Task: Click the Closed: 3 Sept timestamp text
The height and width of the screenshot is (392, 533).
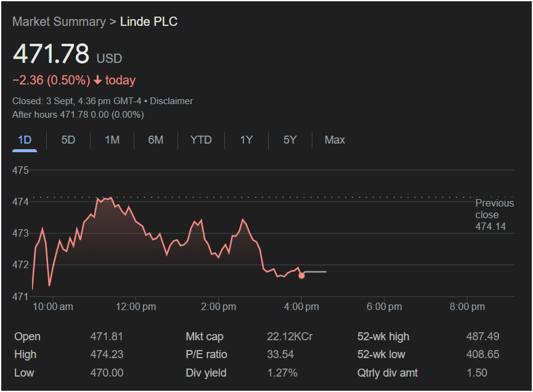Action: click(x=76, y=101)
